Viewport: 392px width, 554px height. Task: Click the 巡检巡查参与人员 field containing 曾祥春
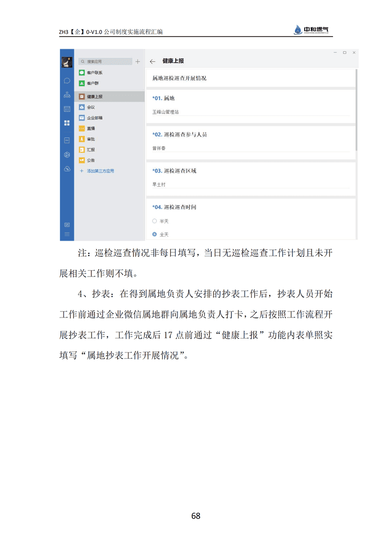pos(251,148)
